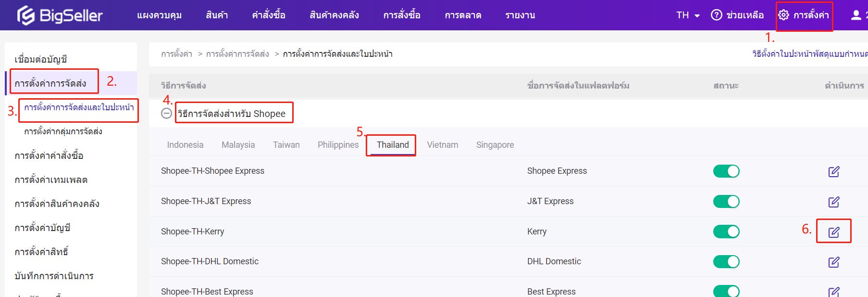The image size is (868, 297).
Task: Open the label setup guide link at top right
Action: (x=809, y=54)
